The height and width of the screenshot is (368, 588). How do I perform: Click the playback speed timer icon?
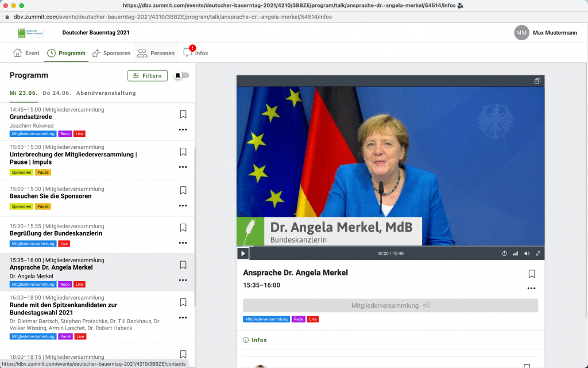(x=504, y=254)
